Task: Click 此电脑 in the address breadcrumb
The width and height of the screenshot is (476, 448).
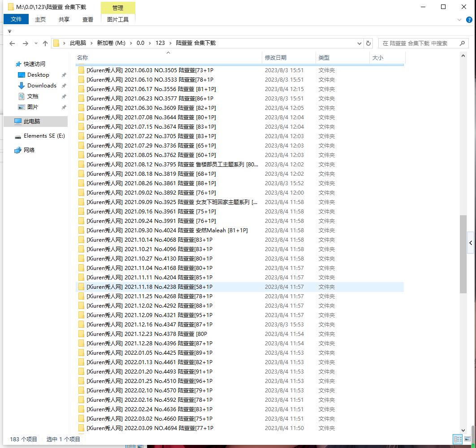Action: [78, 43]
